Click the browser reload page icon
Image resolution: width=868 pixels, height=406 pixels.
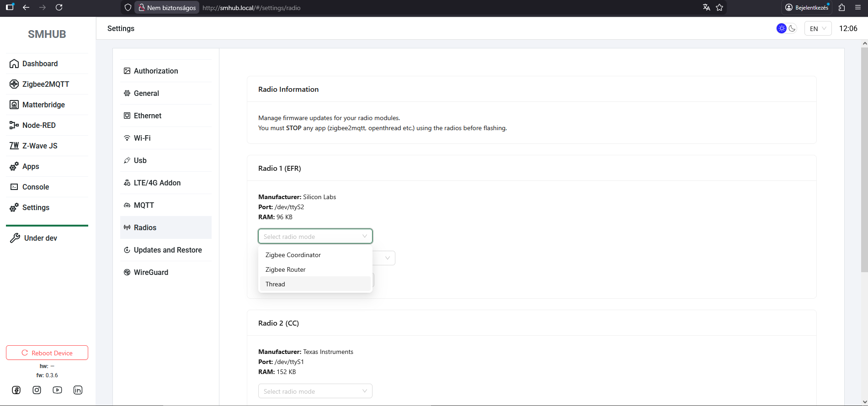pyautogui.click(x=59, y=7)
